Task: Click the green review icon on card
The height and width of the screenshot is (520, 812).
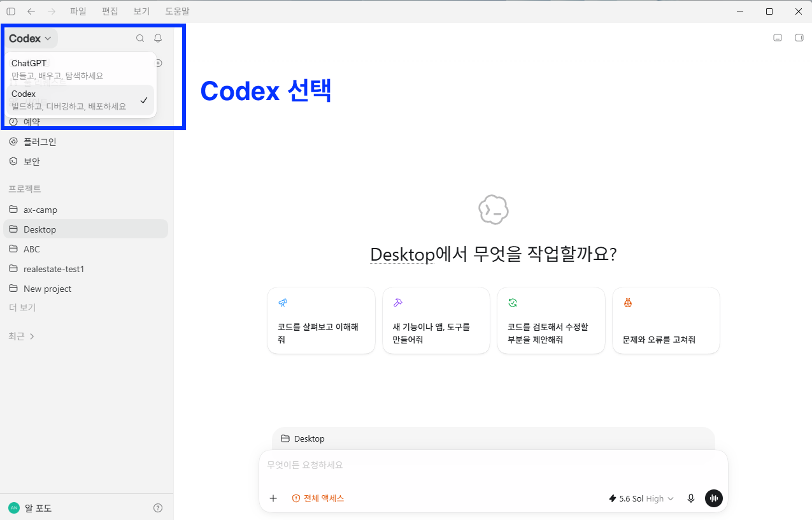Action: pyautogui.click(x=512, y=303)
